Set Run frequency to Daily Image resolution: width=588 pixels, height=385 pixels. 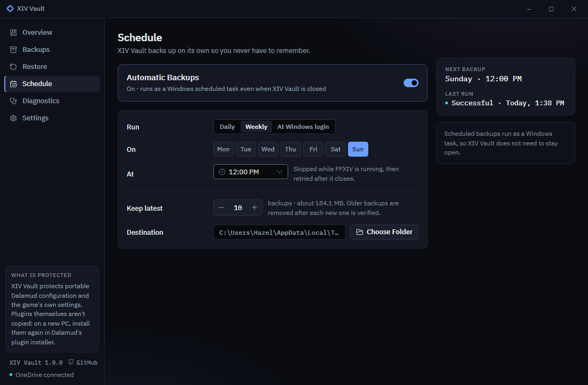(227, 127)
